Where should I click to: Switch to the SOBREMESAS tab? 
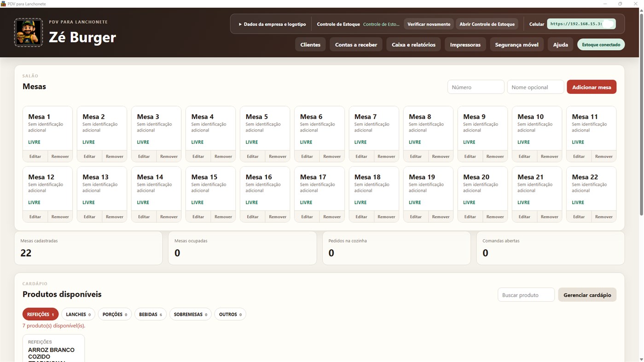click(x=191, y=314)
